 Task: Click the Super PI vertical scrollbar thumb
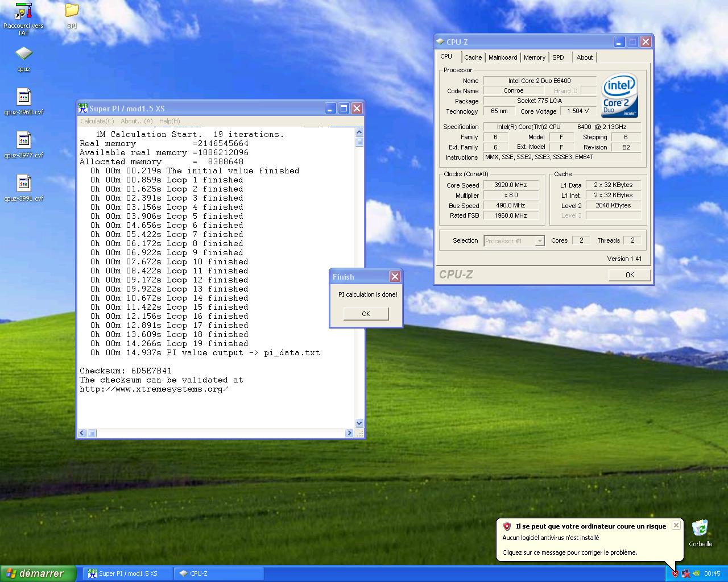pyautogui.click(x=359, y=142)
